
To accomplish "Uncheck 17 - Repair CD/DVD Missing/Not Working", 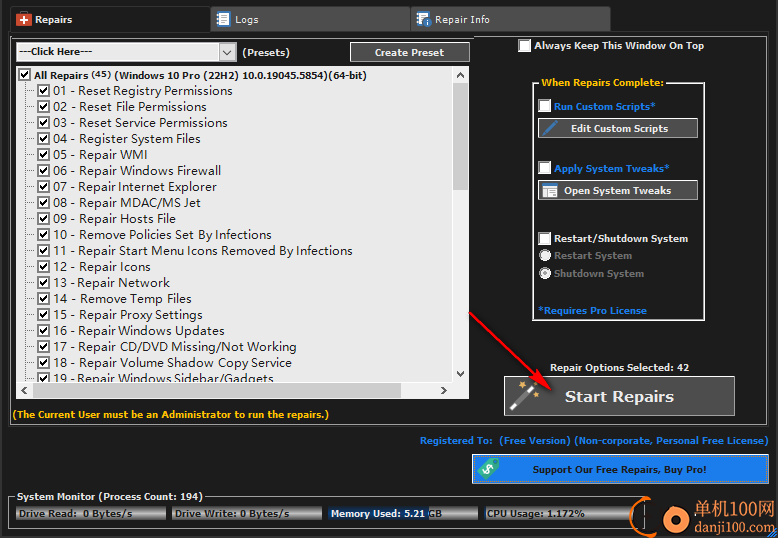I will pyautogui.click(x=44, y=346).
